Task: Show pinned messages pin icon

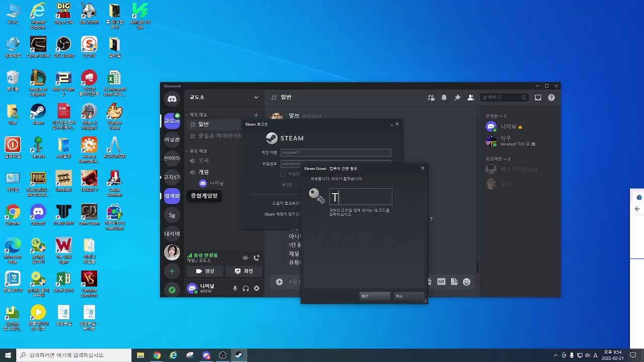Action: 457,98
